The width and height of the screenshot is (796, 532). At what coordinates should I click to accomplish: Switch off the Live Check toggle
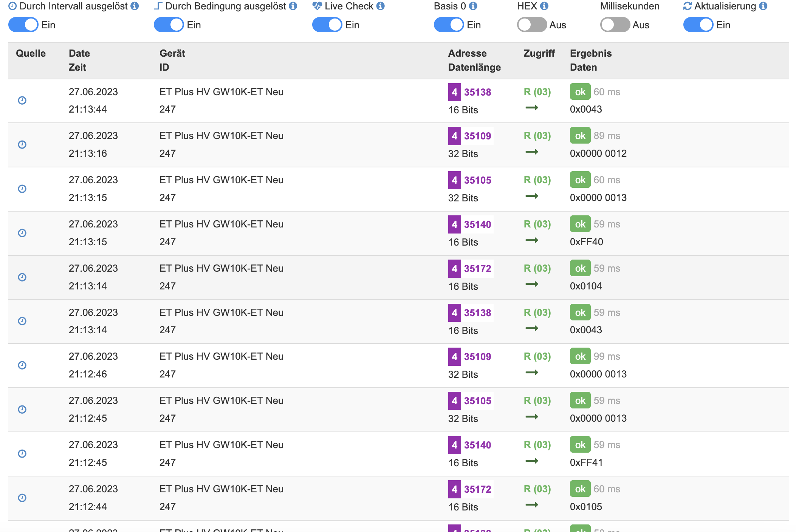(x=327, y=25)
